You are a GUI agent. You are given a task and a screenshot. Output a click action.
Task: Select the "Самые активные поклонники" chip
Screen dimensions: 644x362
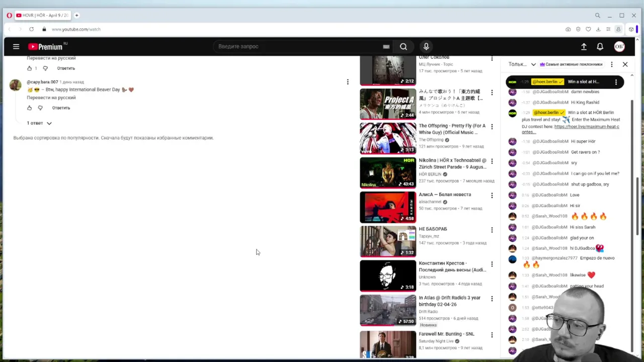[571, 64]
